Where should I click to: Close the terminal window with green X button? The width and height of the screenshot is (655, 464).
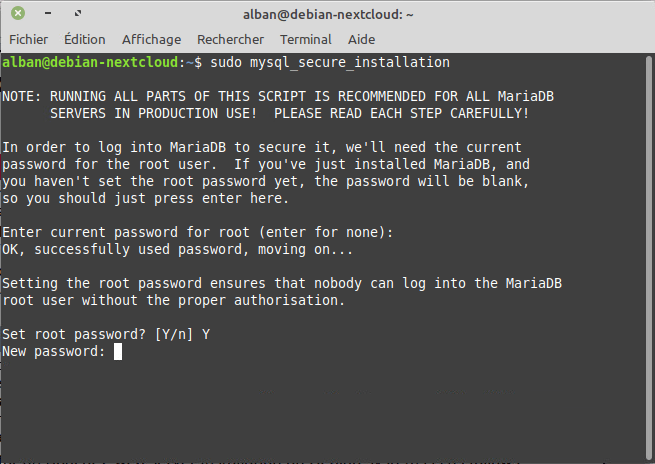click(18, 13)
